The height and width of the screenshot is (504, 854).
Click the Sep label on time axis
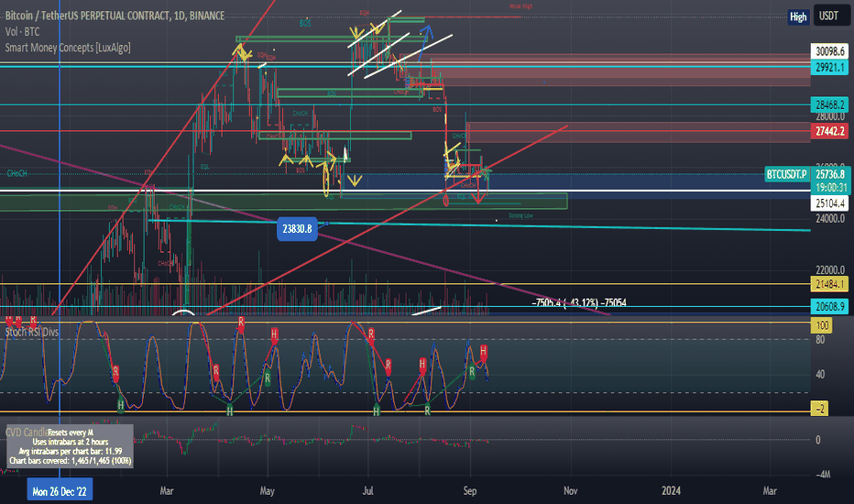pyautogui.click(x=469, y=490)
